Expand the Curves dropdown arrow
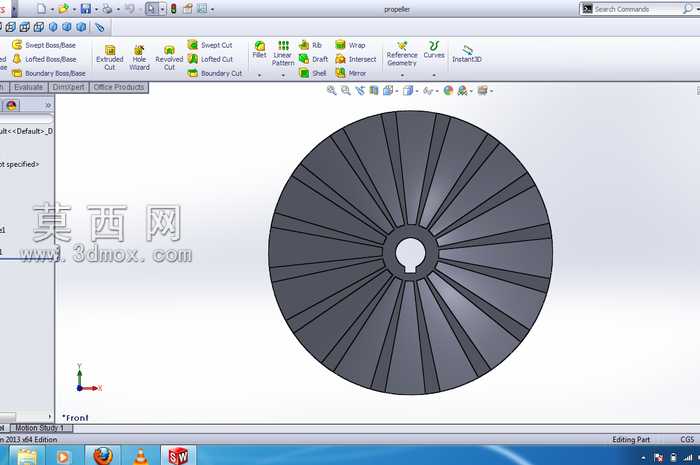Image resolution: width=700 pixels, height=465 pixels. pos(434,75)
